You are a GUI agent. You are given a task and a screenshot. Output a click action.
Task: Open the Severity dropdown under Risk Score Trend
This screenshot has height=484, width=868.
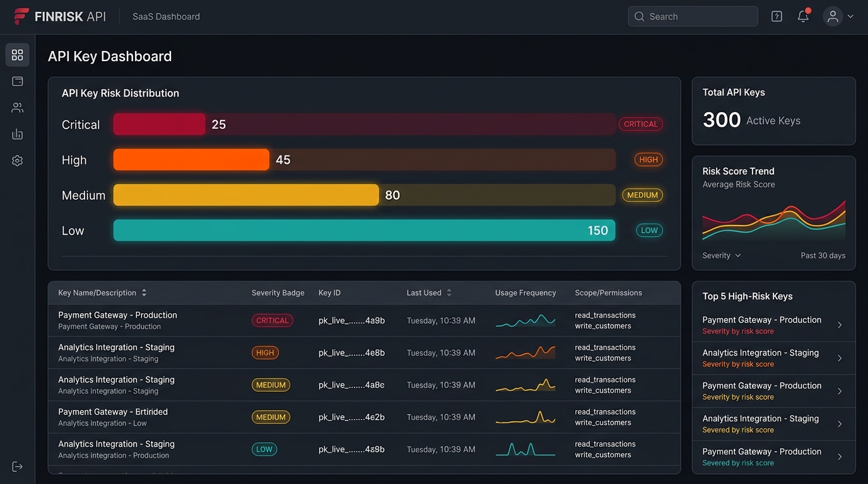coord(722,255)
